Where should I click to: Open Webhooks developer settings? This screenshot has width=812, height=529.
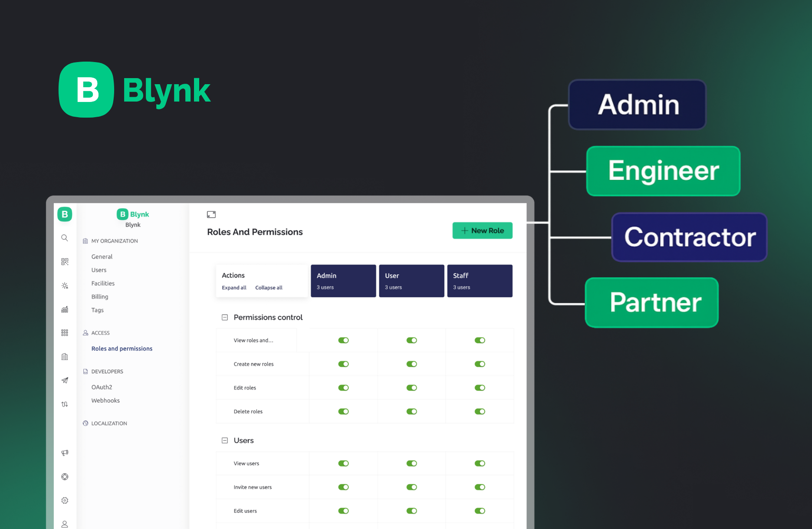coord(105,401)
